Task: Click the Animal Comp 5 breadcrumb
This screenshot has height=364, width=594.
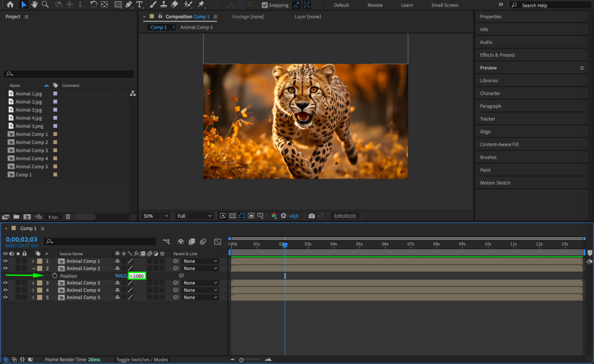Action: click(196, 27)
